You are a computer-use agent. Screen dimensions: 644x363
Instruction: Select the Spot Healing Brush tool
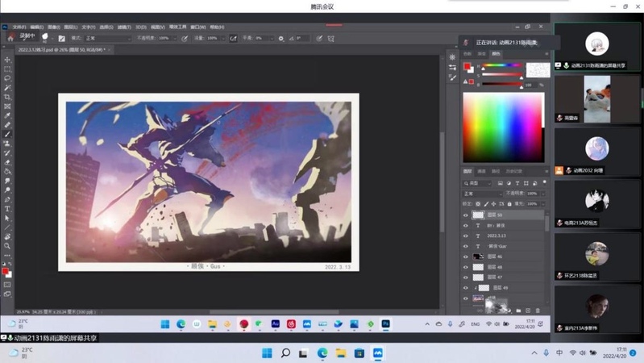coord(7,125)
